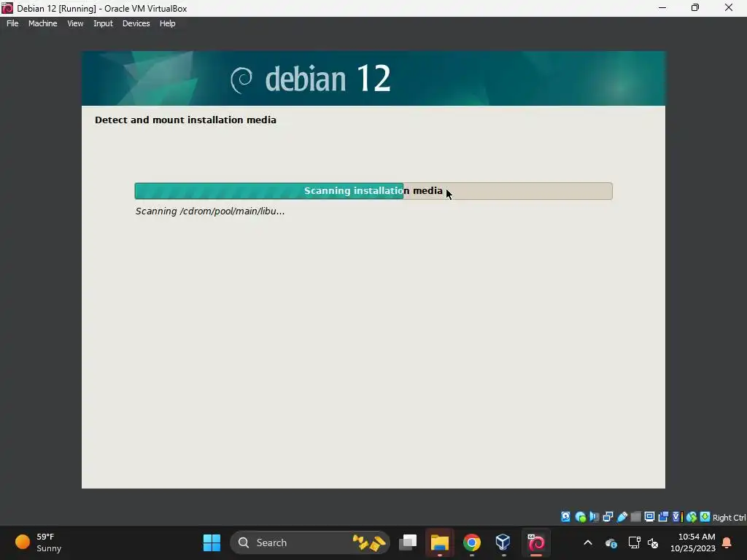
Task: Click the hard disk activity status icon
Action: click(x=565, y=517)
